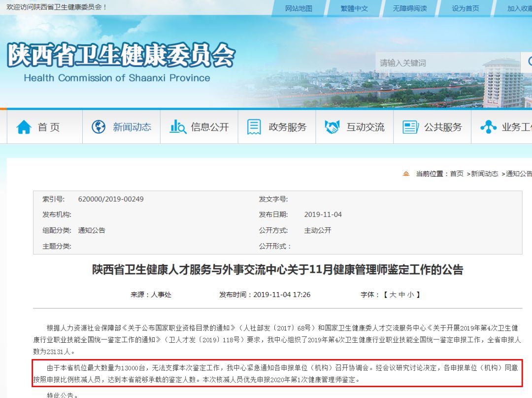Focus the 请输入关键词 search field
The image size is (532, 398).
(x=448, y=63)
